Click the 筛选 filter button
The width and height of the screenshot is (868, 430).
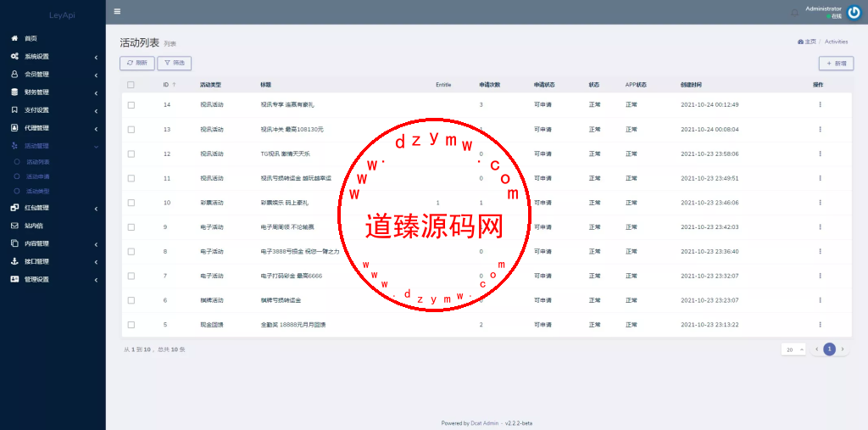click(175, 63)
